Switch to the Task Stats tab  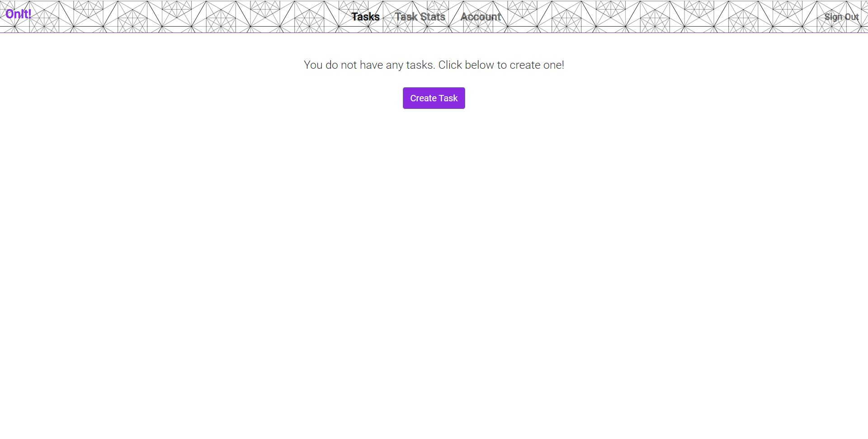[420, 17]
